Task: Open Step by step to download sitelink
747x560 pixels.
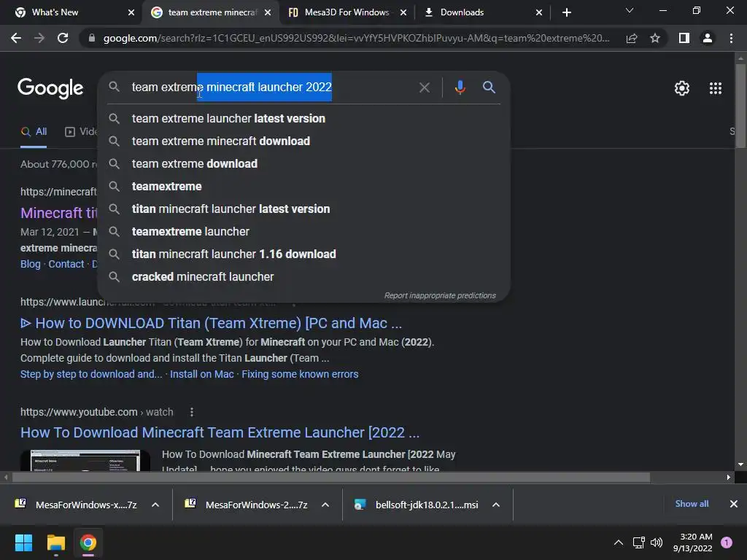Action: click(x=91, y=374)
